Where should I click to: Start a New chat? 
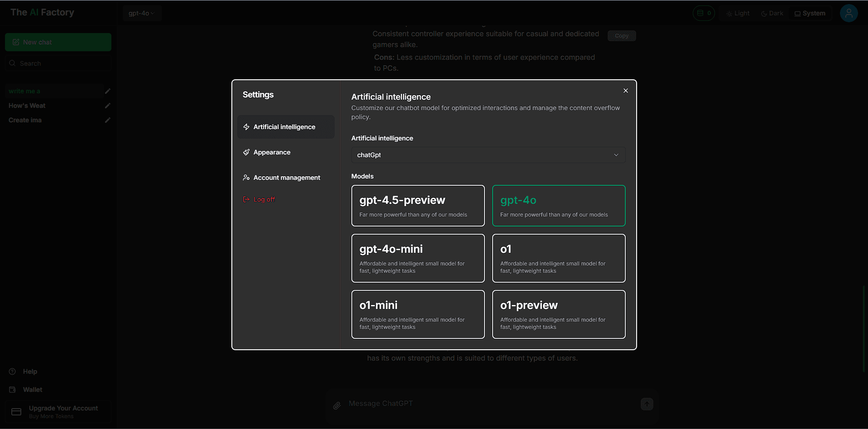click(x=58, y=42)
